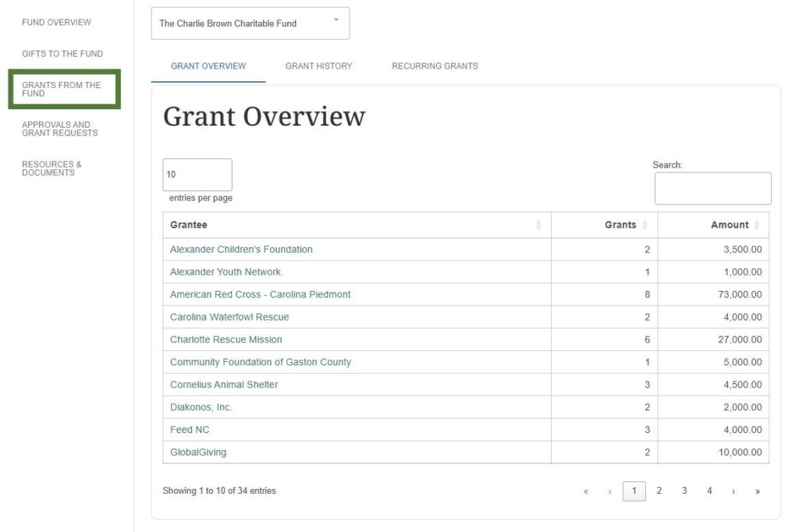Switch to the Grant Overview tab
Image resolution: width=799 pixels, height=532 pixels.
208,66
